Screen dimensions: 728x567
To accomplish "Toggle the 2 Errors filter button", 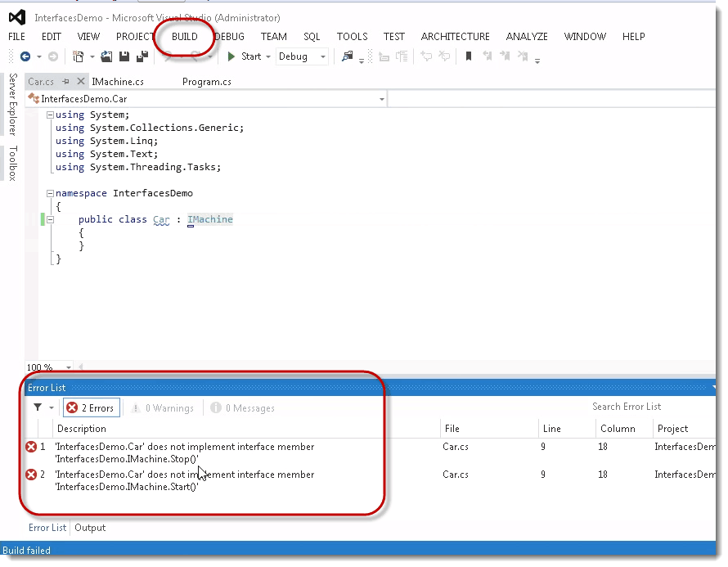I will tap(92, 407).
